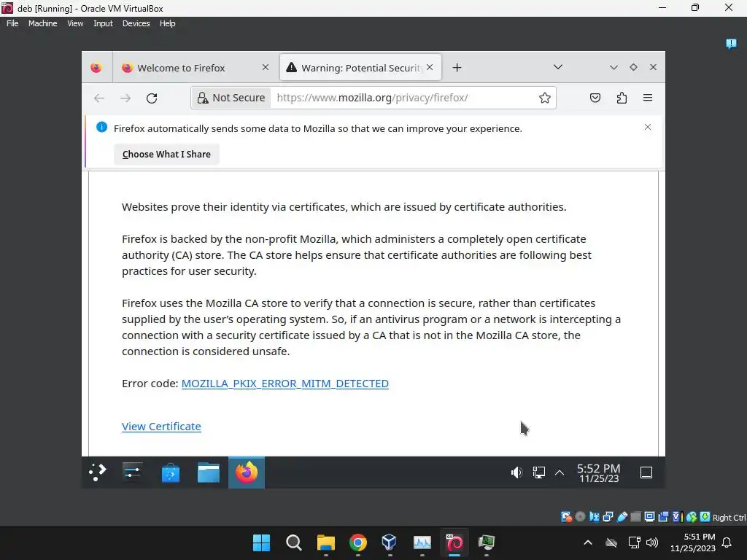Open guest volume speaker tray icon

click(517, 472)
